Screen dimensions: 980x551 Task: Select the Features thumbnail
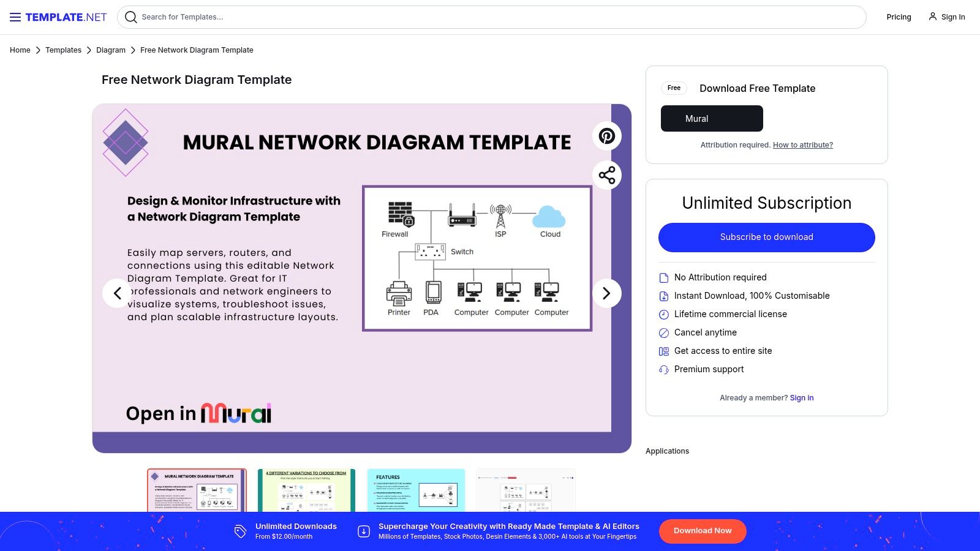(416, 490)
